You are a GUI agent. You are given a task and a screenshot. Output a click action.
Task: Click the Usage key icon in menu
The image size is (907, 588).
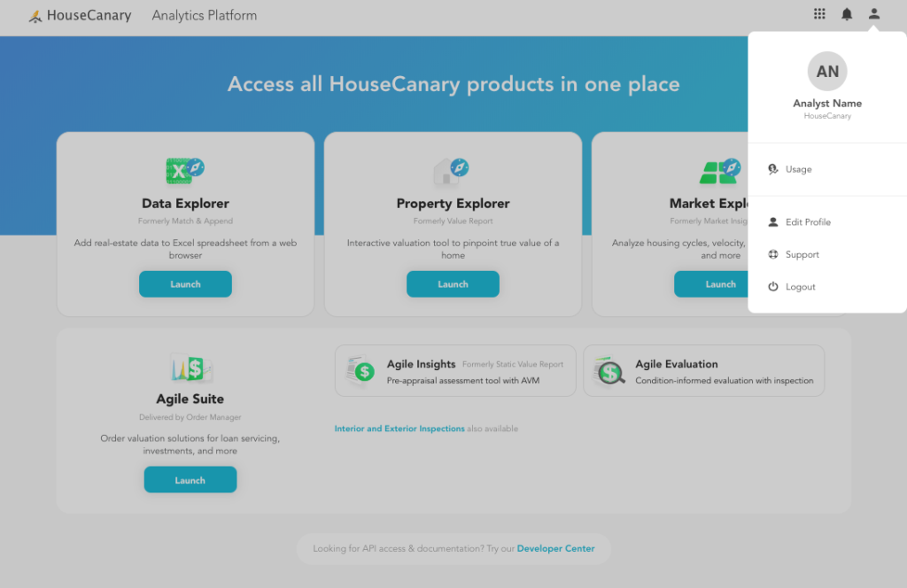pyautogui.click(x=772, y=168)
